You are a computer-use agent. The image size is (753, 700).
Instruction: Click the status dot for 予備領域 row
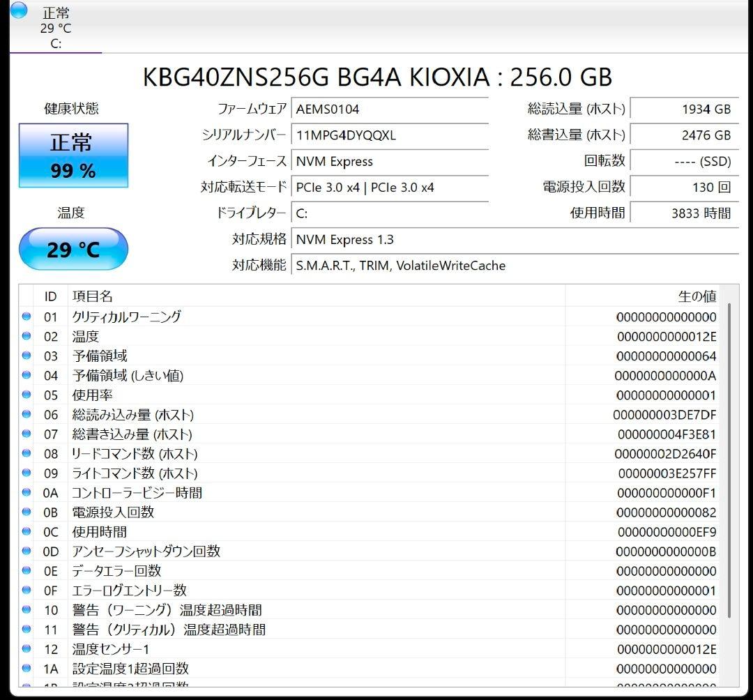click(x=26, y=356)
